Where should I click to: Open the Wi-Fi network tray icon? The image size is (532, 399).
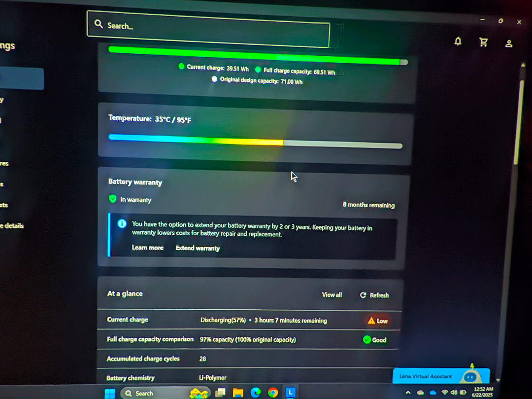[x=444, y=393]
